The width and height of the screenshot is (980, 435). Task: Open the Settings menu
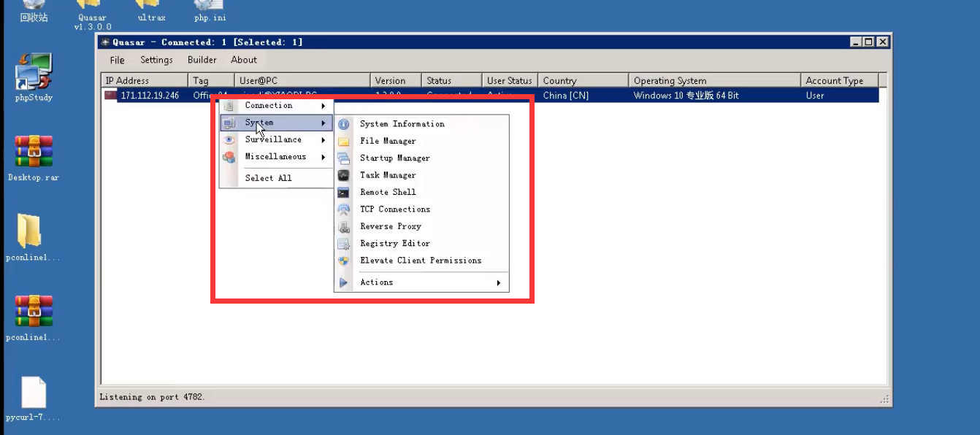point(156,60)
